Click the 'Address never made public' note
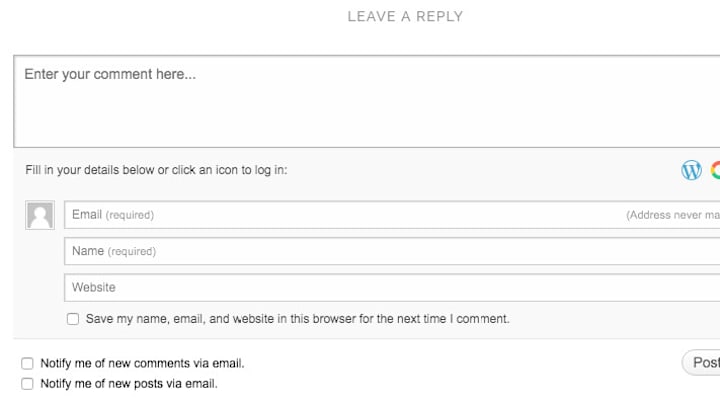This screenshot has width=720, height=405. click(672, 215)
